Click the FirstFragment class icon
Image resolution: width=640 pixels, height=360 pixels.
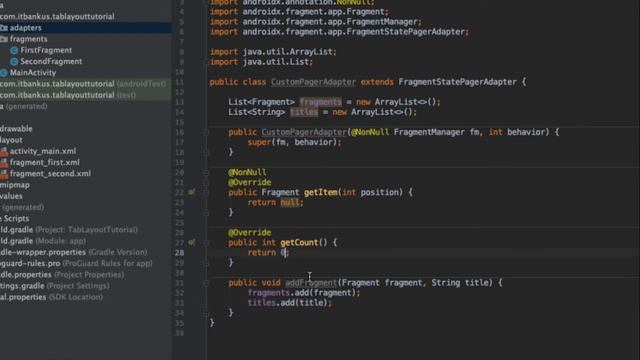pos(14,50)
